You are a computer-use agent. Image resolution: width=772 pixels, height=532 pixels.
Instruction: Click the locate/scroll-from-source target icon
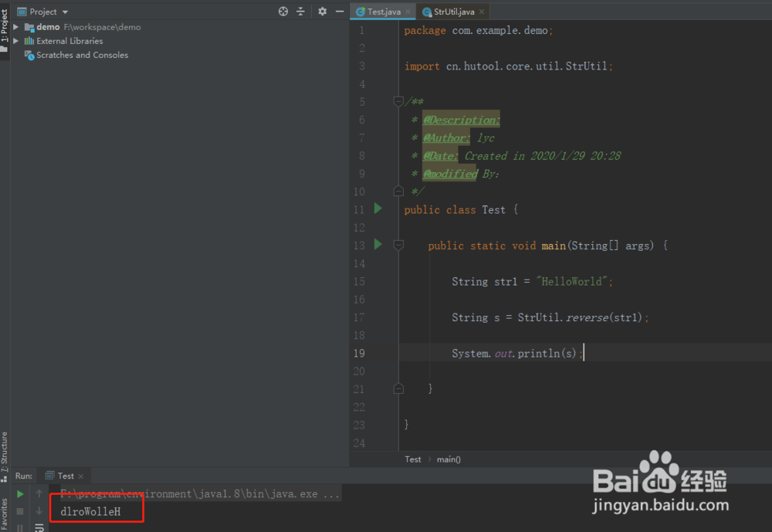pos(283,12)
